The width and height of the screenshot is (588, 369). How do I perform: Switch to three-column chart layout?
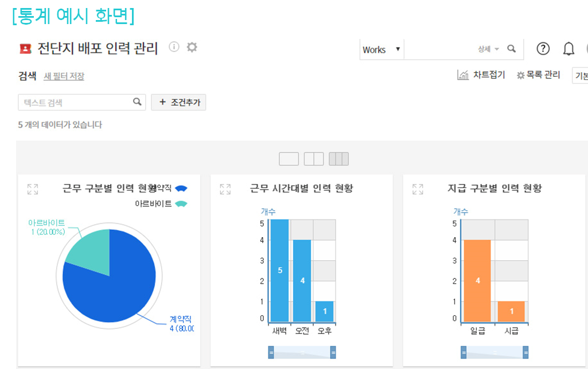pyautogui.click(x=338, y=159)
